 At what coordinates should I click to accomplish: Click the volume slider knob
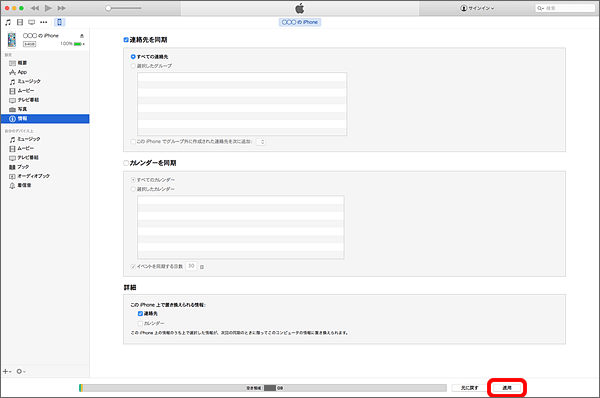point(108,8)
